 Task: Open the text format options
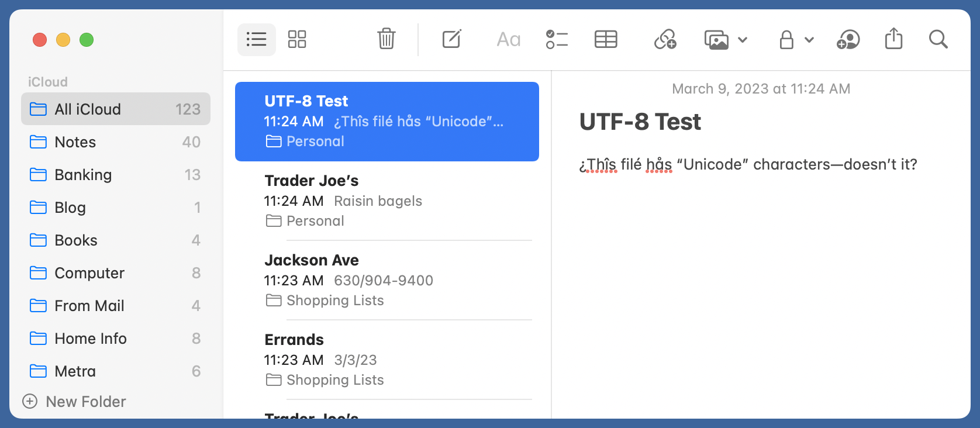point(508,40)
